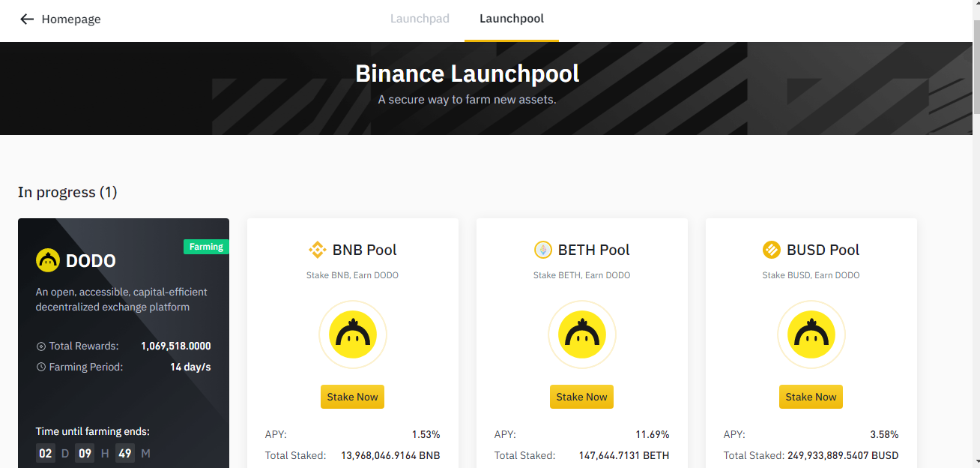Click the 'Stake BETH, Earn DODO' subtitle
This screenshot has width=980, height=468.
coord(581,275)
